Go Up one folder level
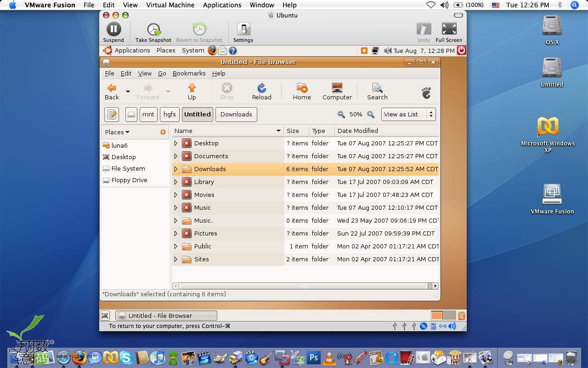 (192, 92)
